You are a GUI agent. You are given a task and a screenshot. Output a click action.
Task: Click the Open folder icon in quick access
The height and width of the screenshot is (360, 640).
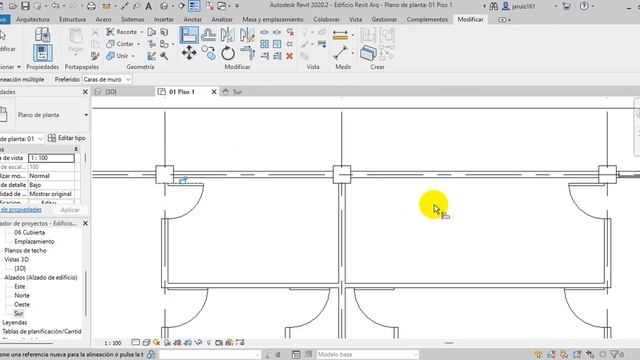pos(13,6)
